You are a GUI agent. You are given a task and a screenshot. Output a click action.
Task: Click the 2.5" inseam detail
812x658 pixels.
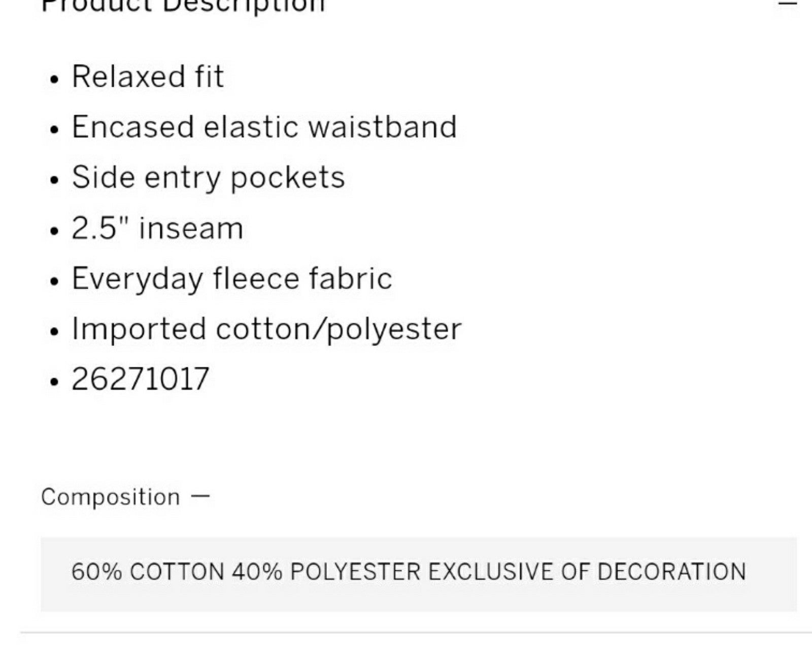[157, 228]
